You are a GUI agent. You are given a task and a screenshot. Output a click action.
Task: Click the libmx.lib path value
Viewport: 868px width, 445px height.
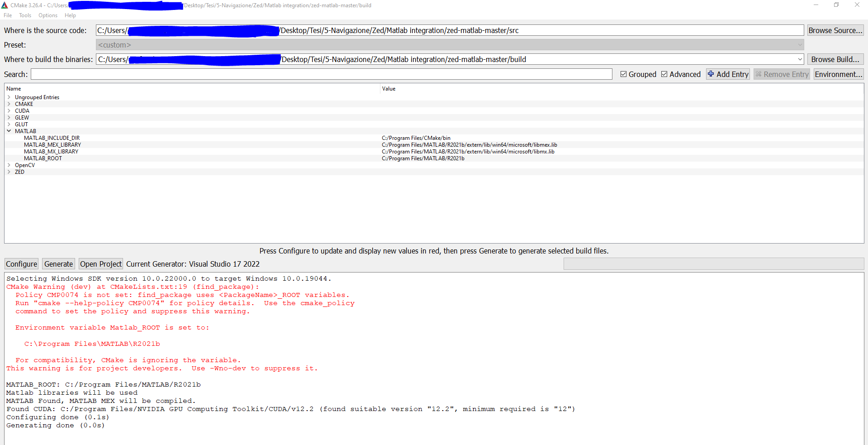pyautogui.click(x=468, y=152)
